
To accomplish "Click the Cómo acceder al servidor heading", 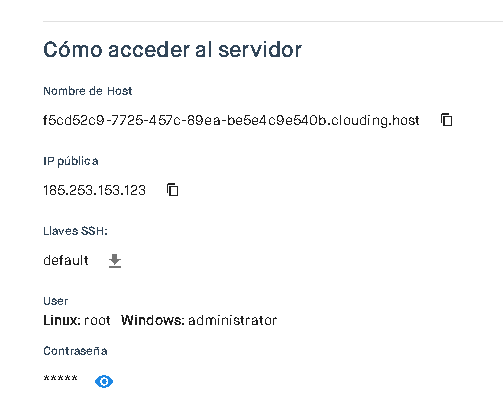I will 172,50.
